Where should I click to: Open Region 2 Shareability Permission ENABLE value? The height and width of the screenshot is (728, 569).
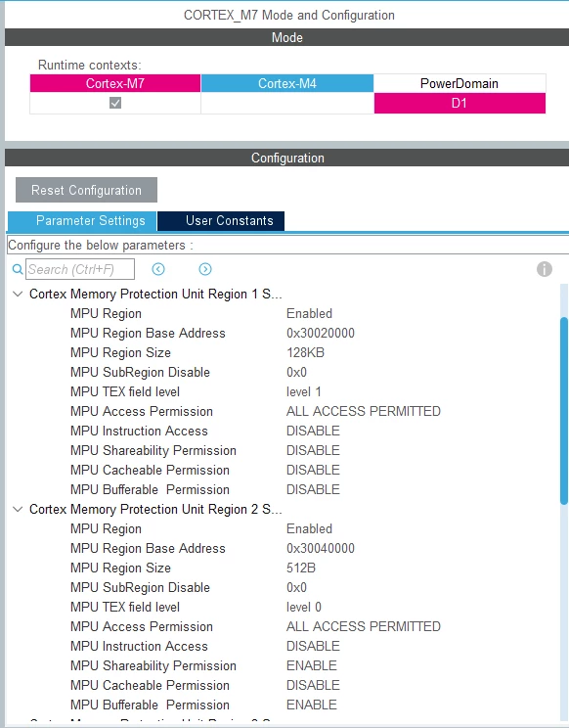click(312, 665)
